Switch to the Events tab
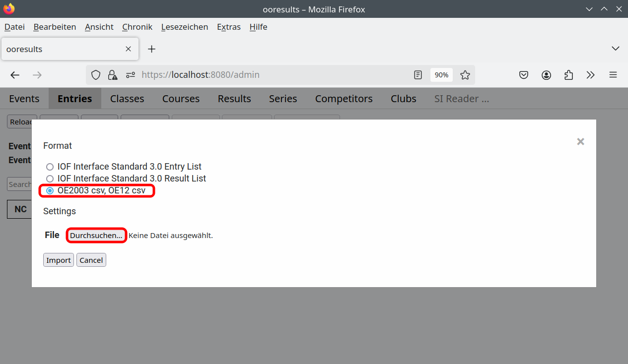The image size is (628, 364). (24, 99)
